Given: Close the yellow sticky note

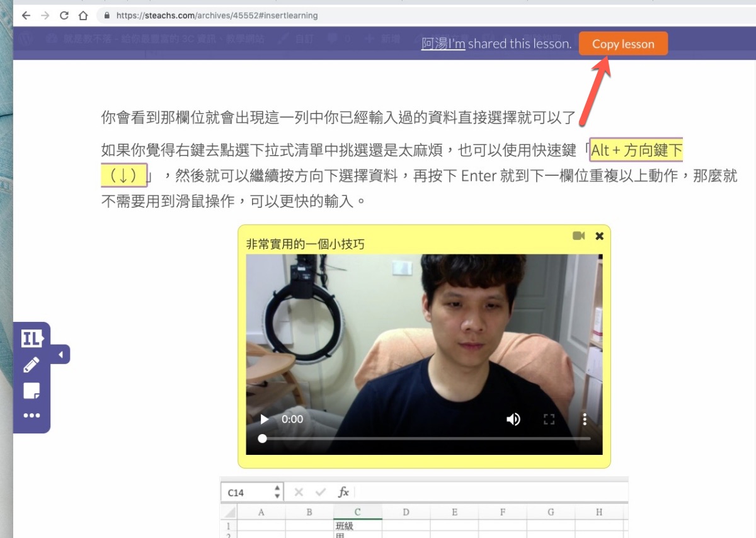Looking at the screenshot, I should 599,236.
